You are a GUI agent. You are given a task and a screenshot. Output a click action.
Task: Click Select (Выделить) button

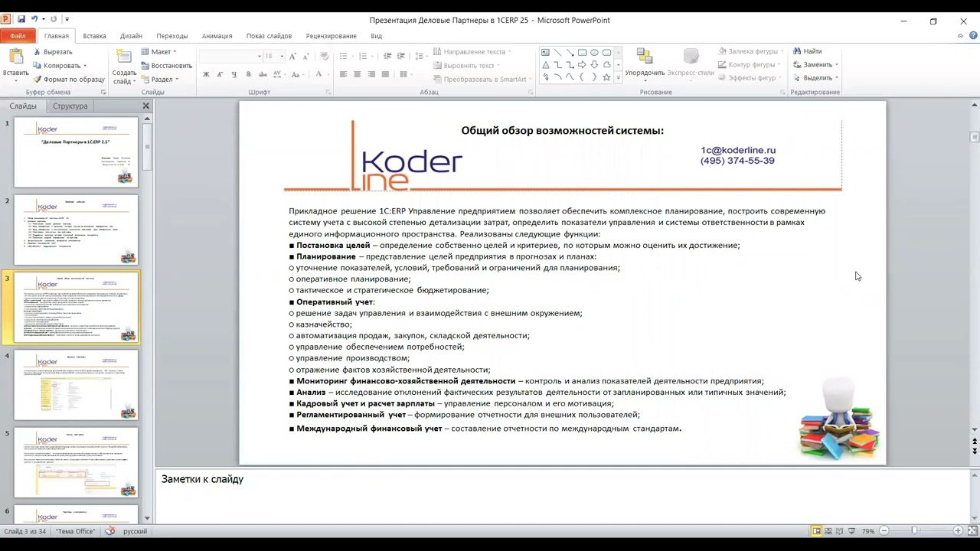tap(815, 77)
